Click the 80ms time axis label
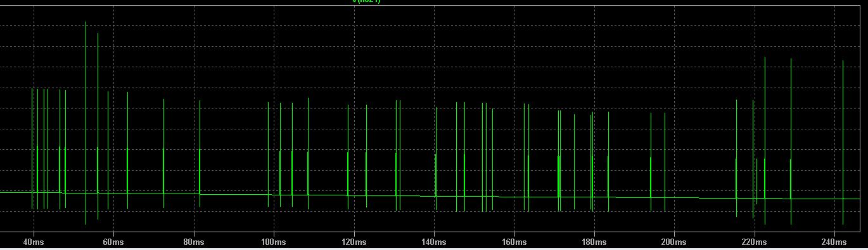The height and width of the screenshot is (250, 868). click(x=193, y=242)
